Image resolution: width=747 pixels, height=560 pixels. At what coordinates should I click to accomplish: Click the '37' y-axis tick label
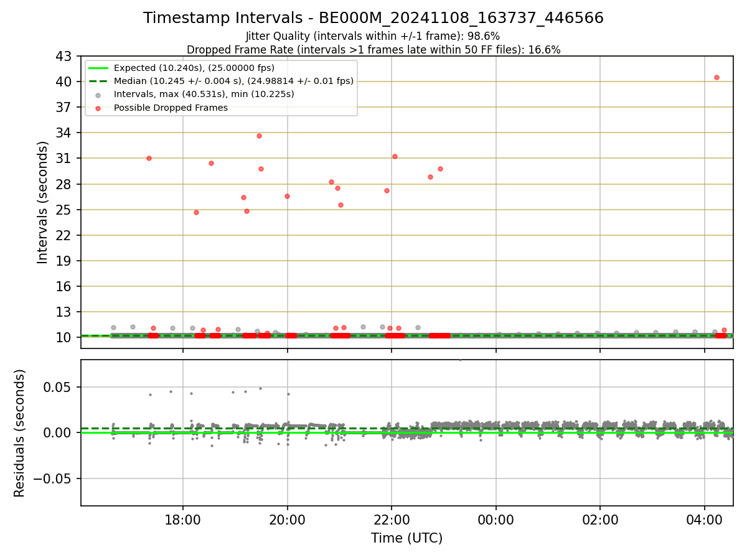65,108
